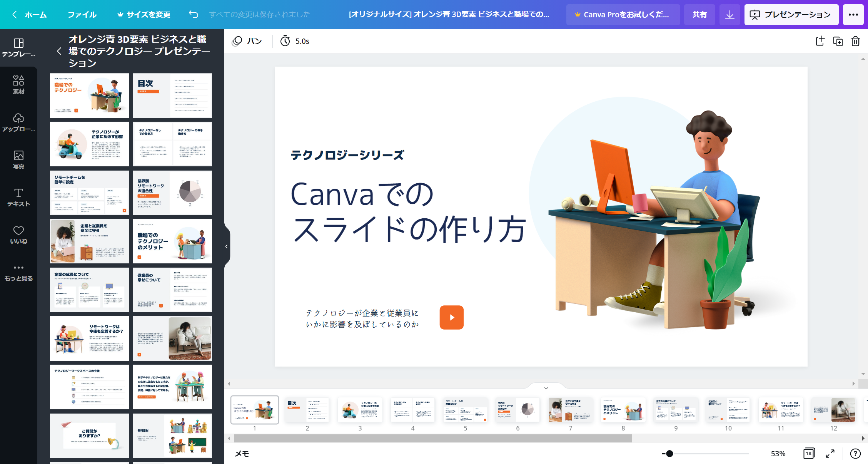Open the Upload panel icon
Viewport: 868px width, 464px height.
18,122
